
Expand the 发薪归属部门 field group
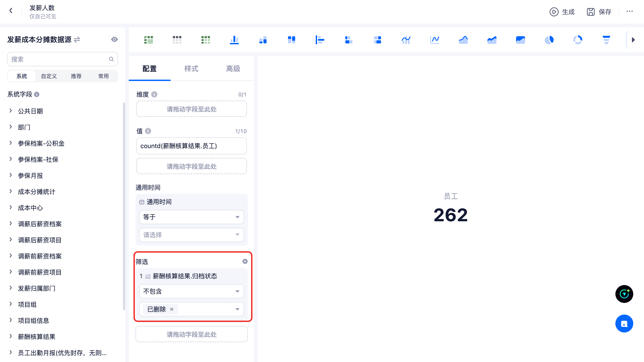point(11,288)
